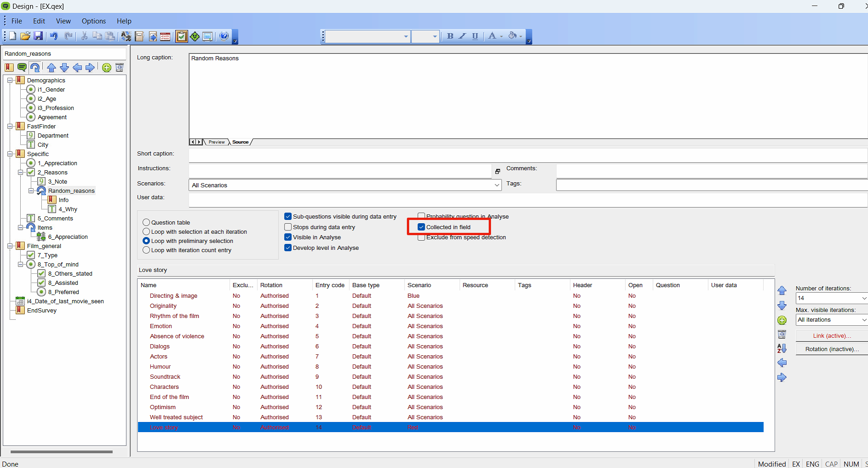Open the Options menu

(94, 21)
